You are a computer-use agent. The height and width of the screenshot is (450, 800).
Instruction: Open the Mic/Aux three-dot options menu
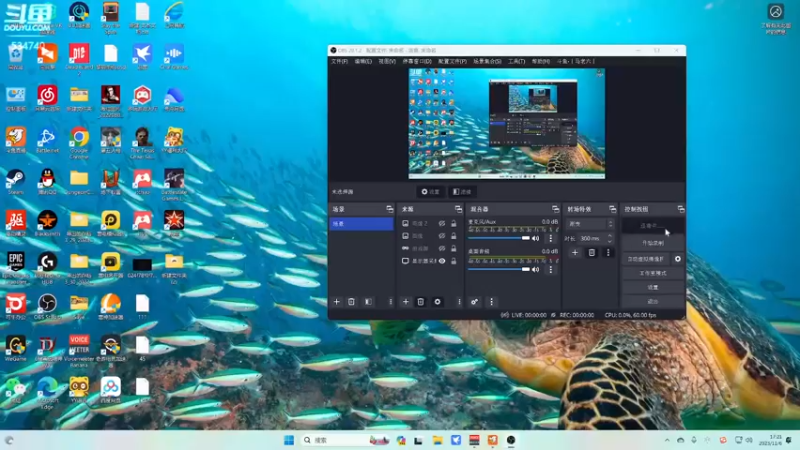click(549, 238)
